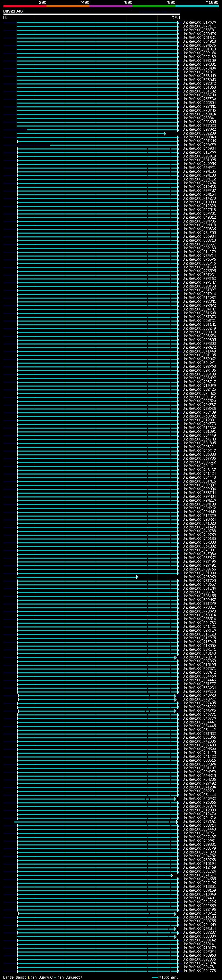Click the purple ~60% identity legend segment
The height and width of the screenshot is (980, 222).
[x=111, y=6]
